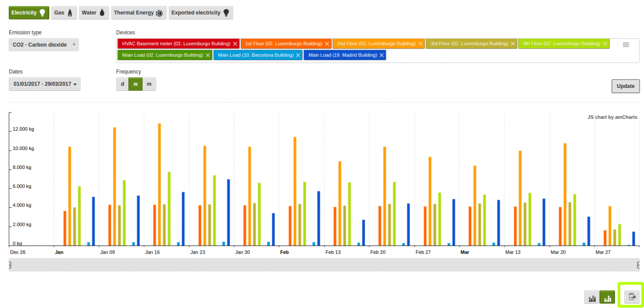Open the Thermal Energy tab

coord(138,13)
